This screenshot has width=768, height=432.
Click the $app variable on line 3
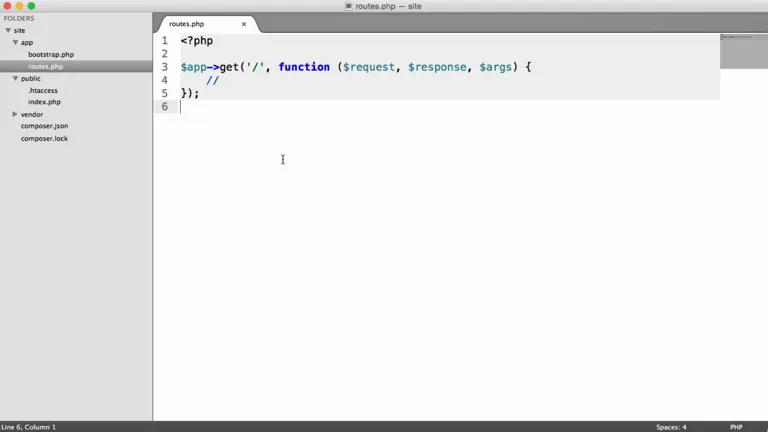coord(193,67)
